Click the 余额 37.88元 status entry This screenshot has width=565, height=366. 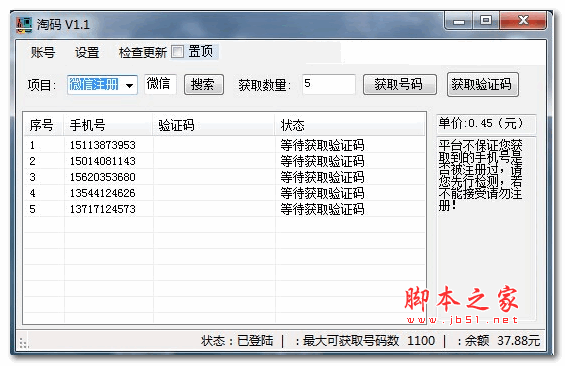pyautogui.click(x=499, y=341)
